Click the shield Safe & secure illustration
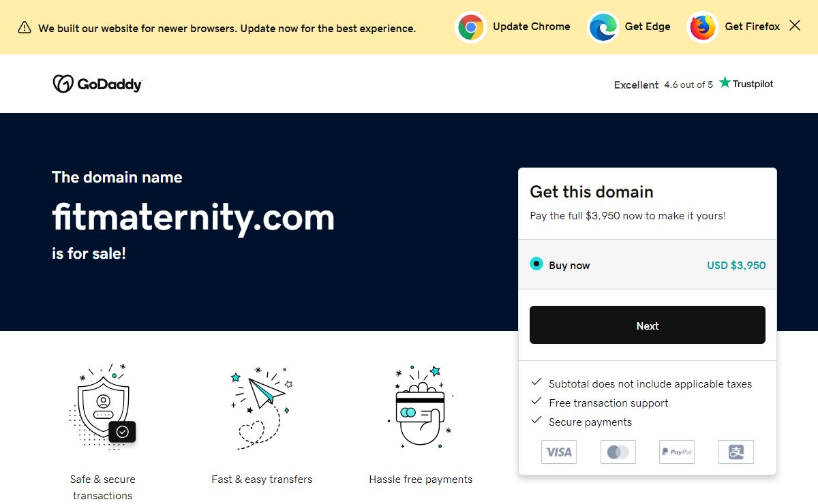The height and width of the screenshot is (504, 818). pyautogui.click(x=103, y=407)
